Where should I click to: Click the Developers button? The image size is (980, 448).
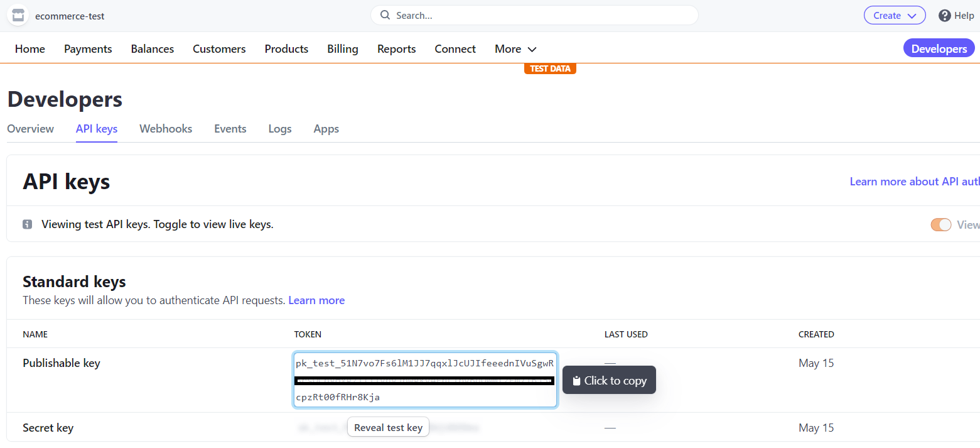tap(939, 49)
